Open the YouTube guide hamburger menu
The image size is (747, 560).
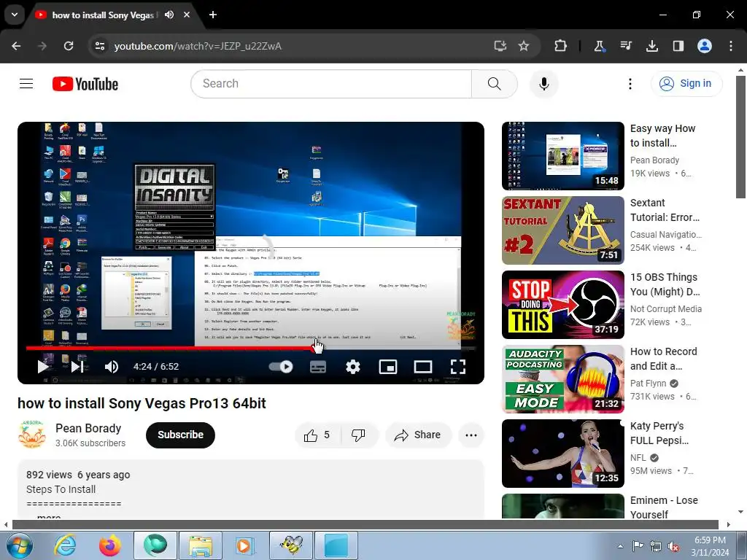(x=26, y=84)
